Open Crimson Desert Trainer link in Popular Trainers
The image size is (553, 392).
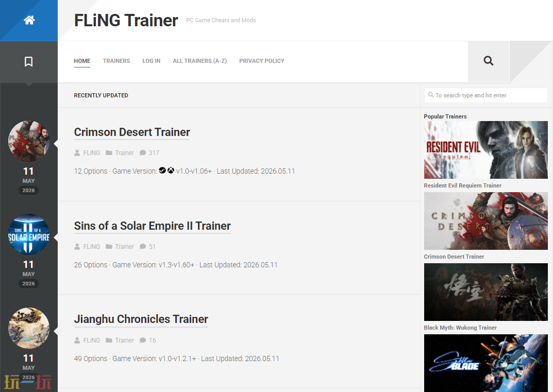point(454,257)
